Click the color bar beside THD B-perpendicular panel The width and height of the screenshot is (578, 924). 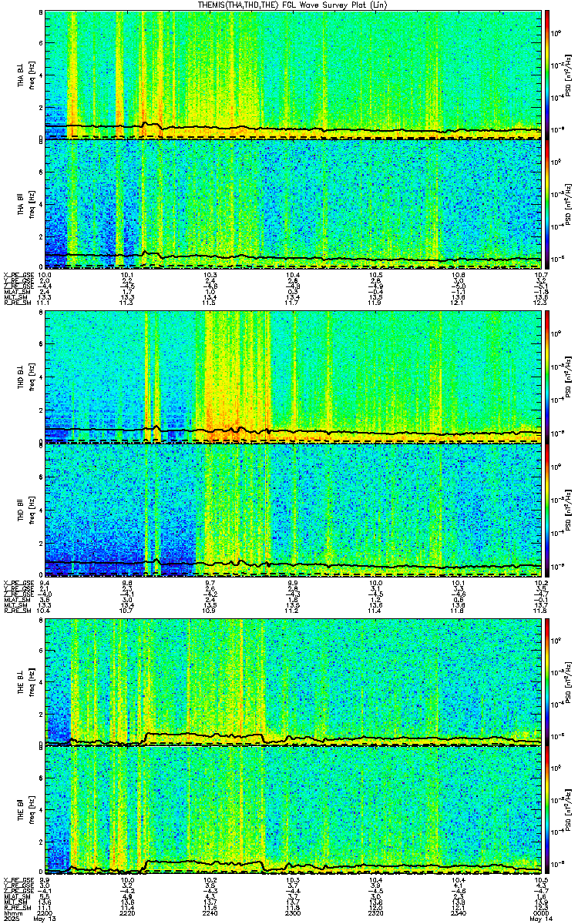547,378
